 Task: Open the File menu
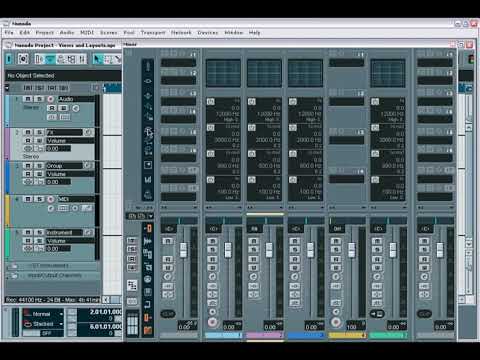(x=9, y=33)
